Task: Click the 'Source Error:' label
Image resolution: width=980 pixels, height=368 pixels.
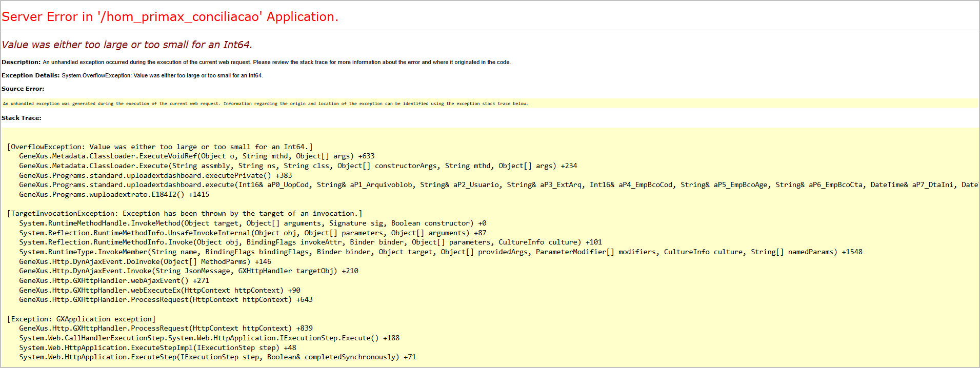Action: 23,89
